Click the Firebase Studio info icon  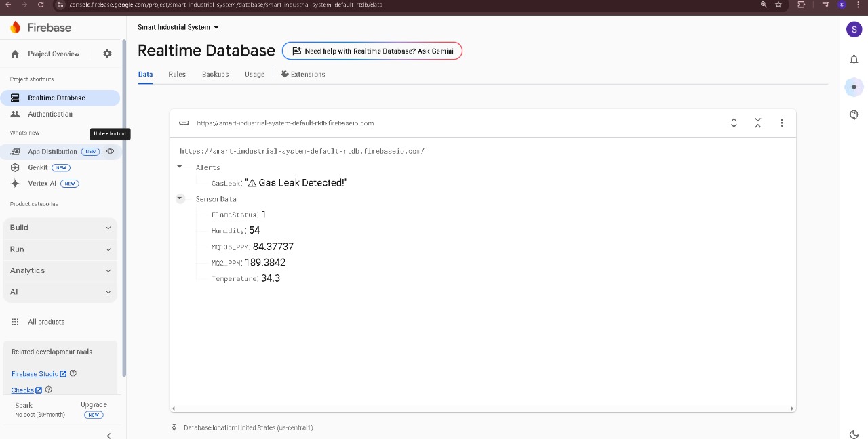[73, 373]
